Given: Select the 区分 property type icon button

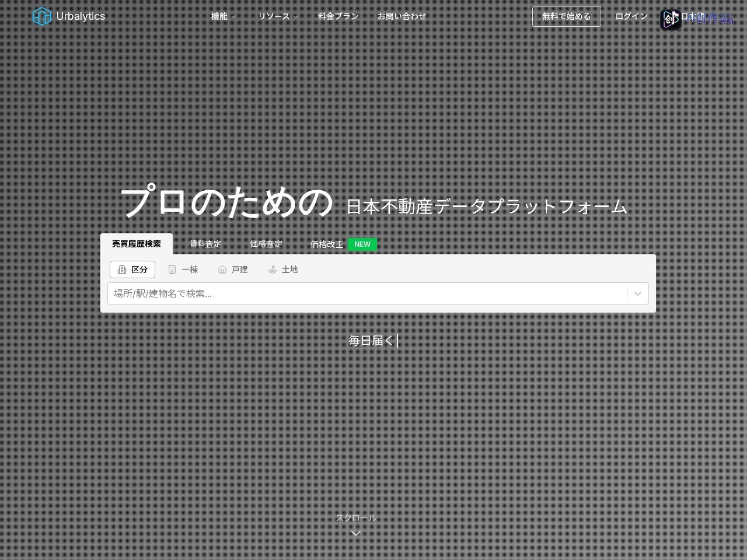Looking at the screenshot, I should point(132,269).
